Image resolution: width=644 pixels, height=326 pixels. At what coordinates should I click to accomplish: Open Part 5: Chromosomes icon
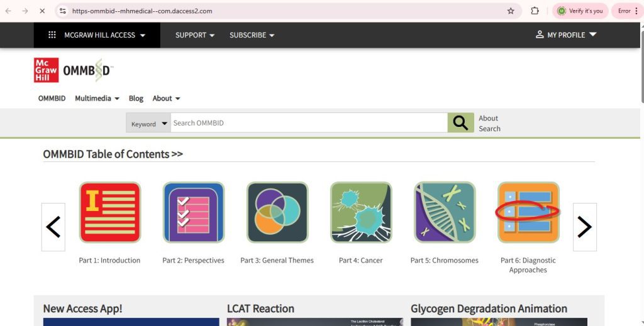coord(445,212)
